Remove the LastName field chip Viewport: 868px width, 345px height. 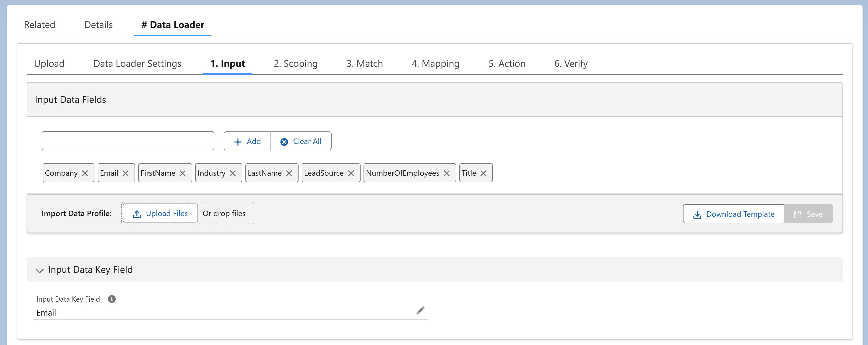289,173
